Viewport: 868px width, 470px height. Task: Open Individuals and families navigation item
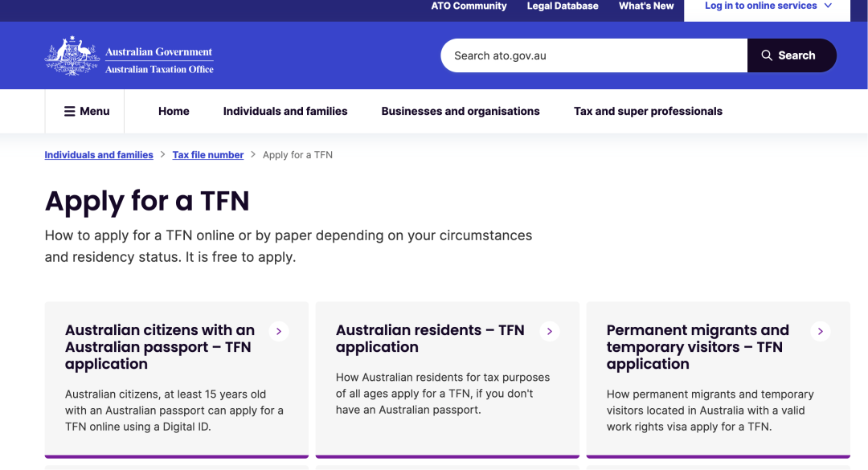(x=285, y=112)
